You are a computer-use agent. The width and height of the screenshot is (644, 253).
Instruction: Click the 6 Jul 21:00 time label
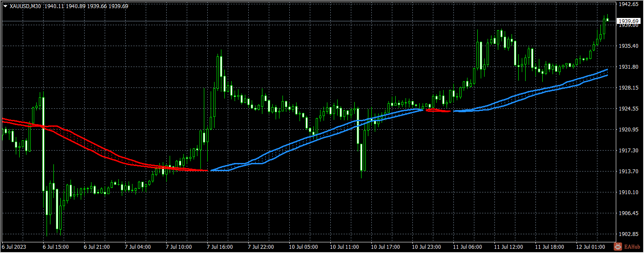pyautogui.click(x=97, y=247)
